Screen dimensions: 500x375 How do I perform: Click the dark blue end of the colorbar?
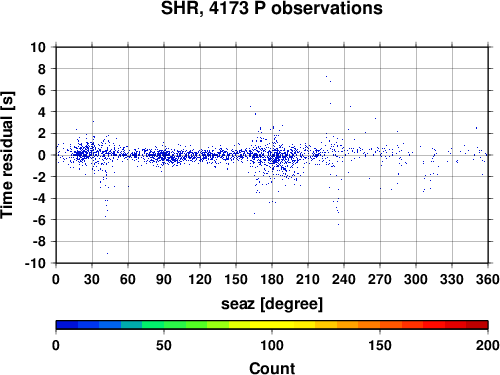point(67,325)
